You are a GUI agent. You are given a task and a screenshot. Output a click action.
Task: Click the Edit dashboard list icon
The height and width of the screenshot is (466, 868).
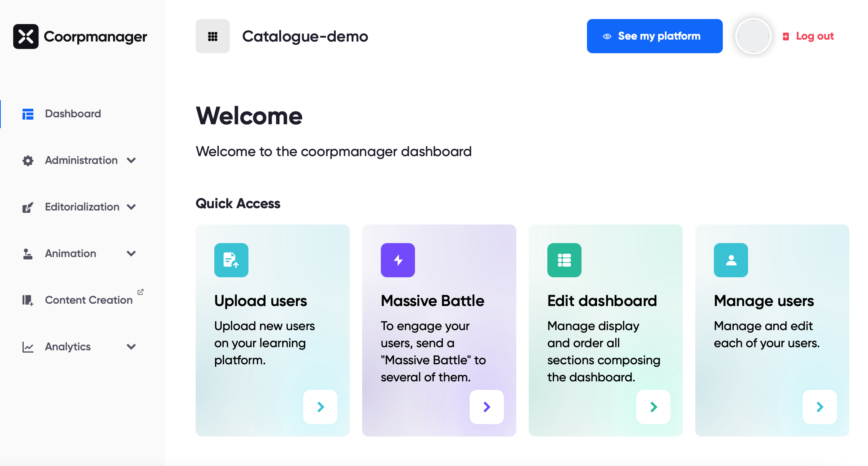(564, 260)
